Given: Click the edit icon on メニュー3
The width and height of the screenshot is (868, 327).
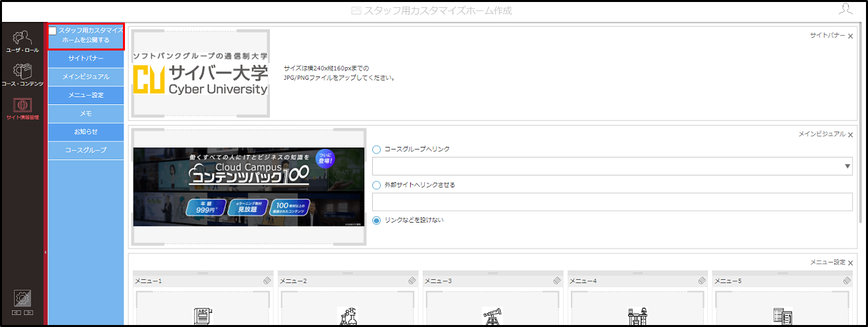Looking at the screenshot, I should 557,281.
